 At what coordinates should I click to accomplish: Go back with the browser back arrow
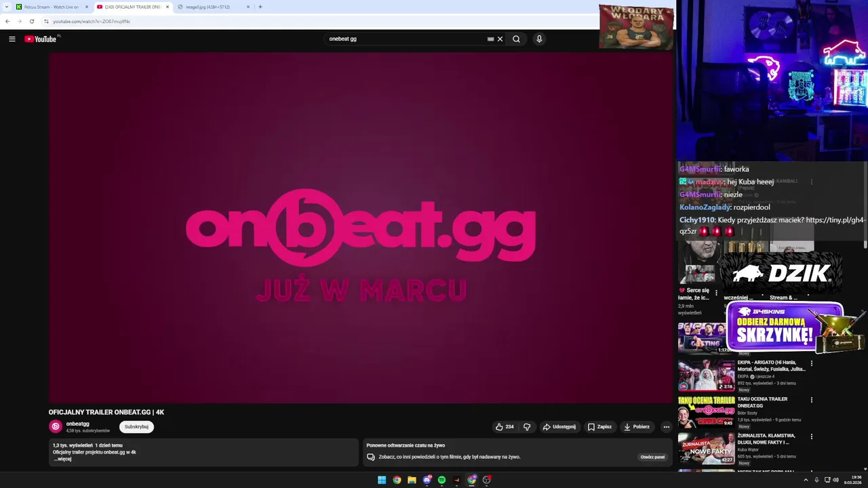[7, 21]
